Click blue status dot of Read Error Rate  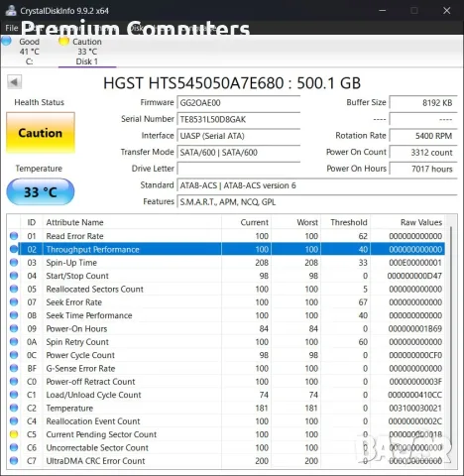[14, 236]
